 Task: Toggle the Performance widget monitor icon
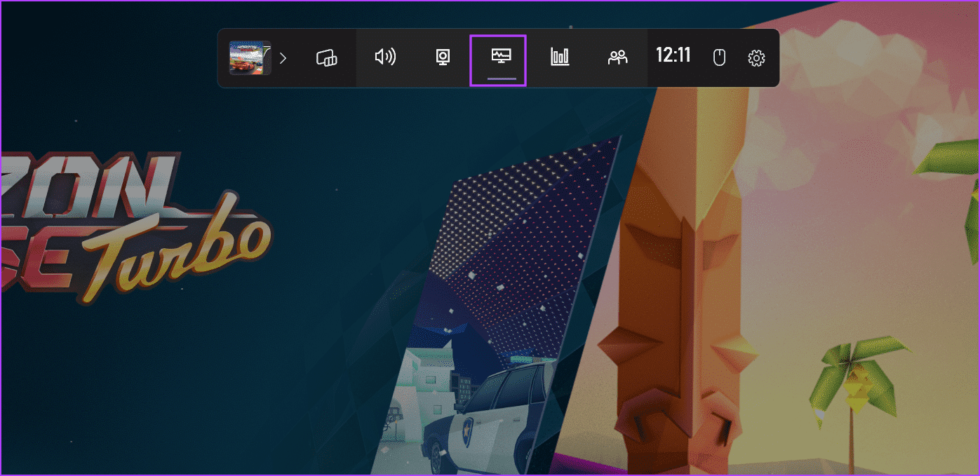501,57
